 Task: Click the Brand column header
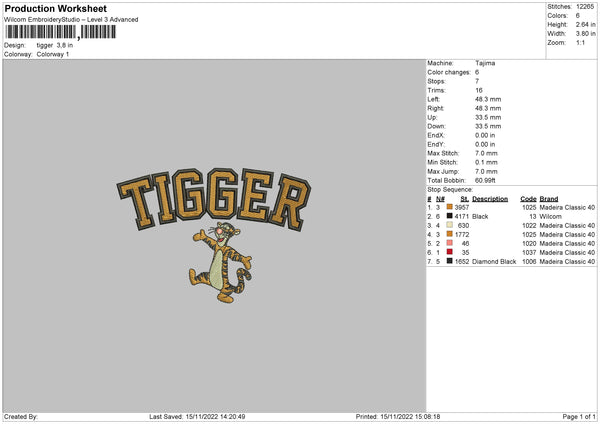(x=549, y=199)
